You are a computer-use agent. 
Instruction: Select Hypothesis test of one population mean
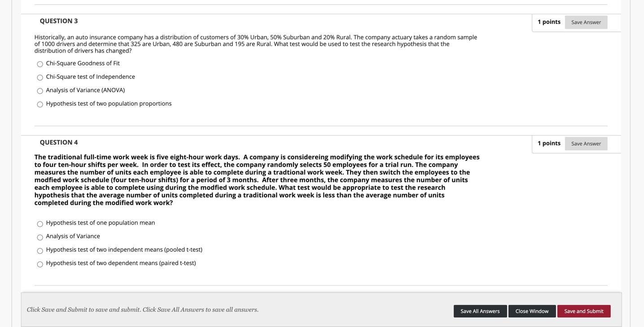[40, 224]
